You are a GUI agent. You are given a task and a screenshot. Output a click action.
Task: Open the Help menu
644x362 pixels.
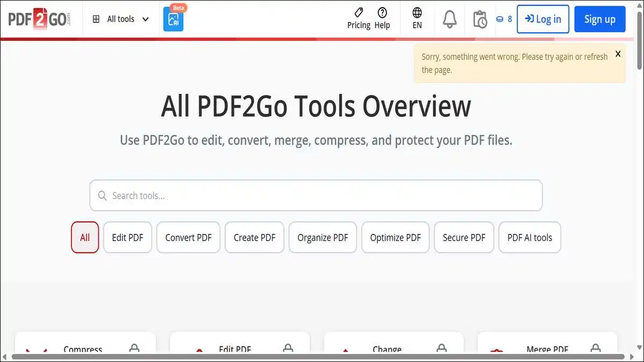coord(382,19)
